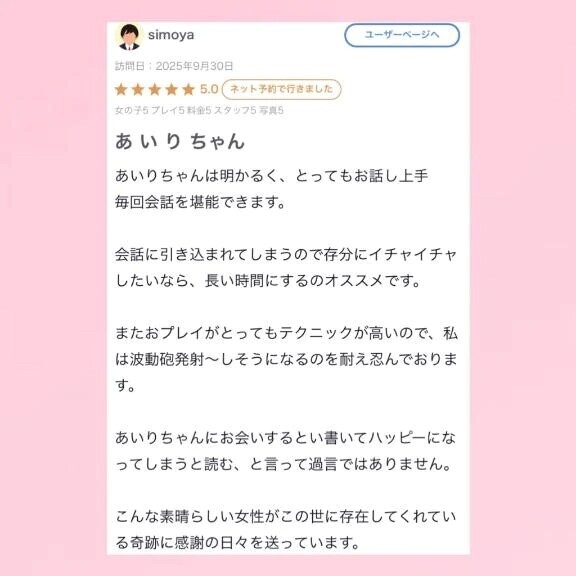Click the paragraph mentioning テクニック

coord(286,359)
